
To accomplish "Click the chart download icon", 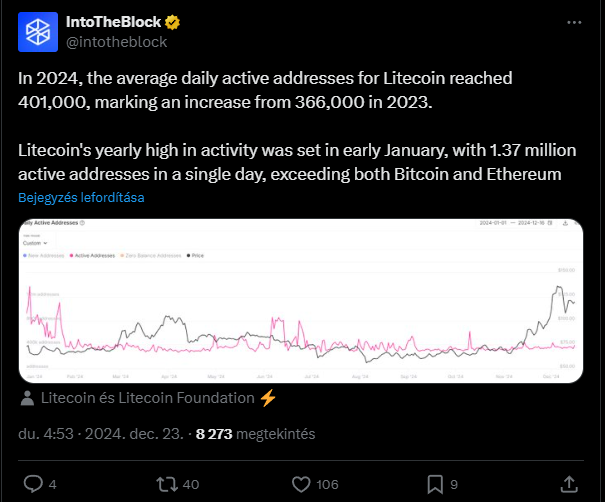I will [565, 223].
